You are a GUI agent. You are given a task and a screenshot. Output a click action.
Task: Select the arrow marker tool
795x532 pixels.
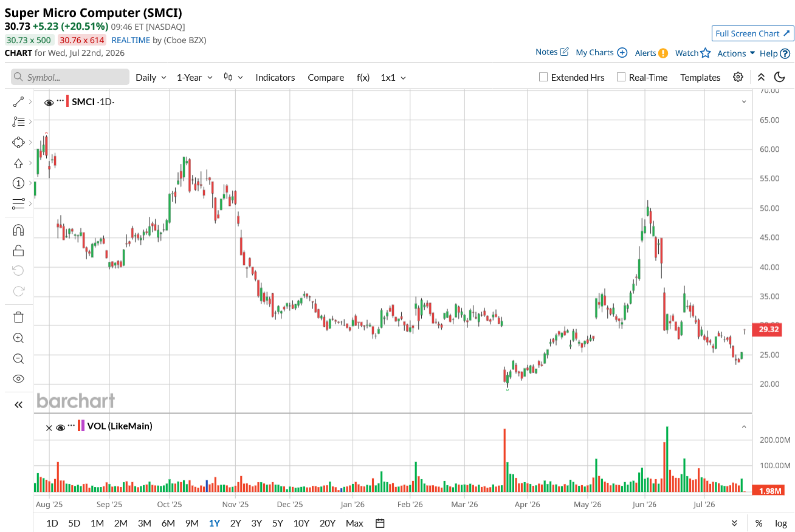point(18,163)
